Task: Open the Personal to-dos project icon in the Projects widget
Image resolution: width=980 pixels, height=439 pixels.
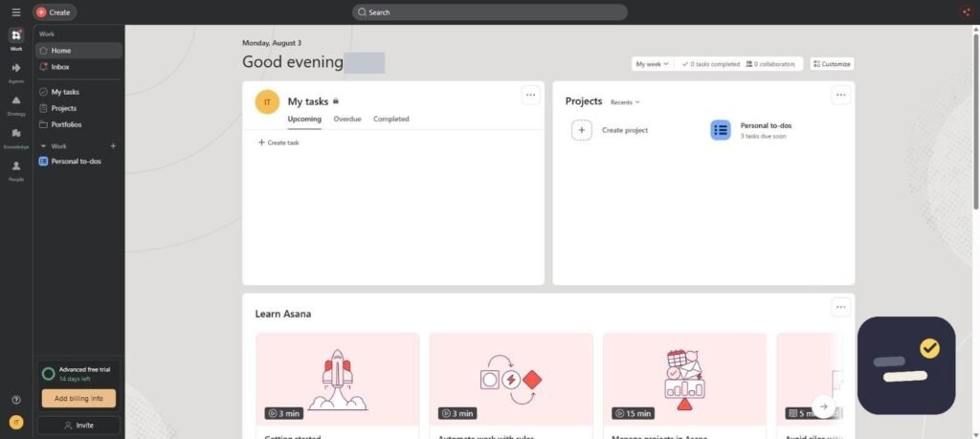Action: tap(720, 130)
